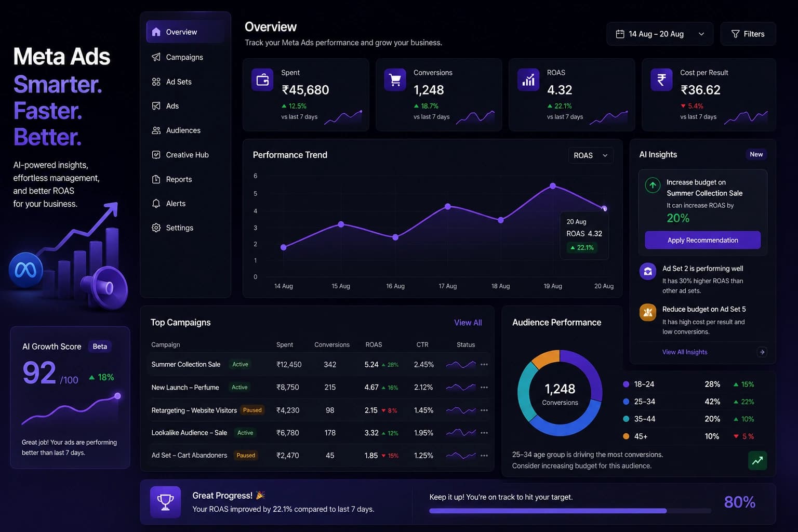The image size is (798, 532).
Task: Click the Summer Collection Sale campaign name
Action: click(186, 365)
